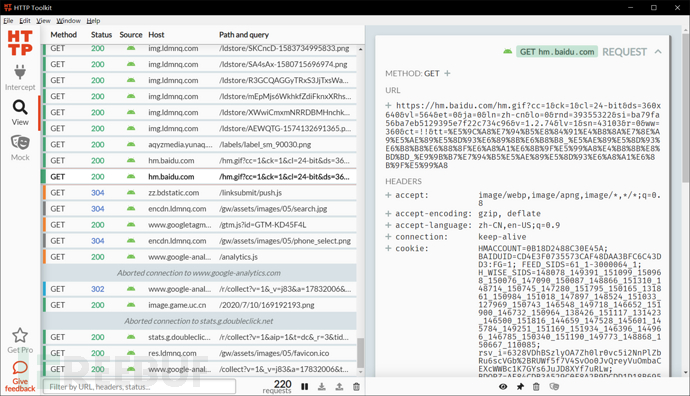The height and width of the screenshot is (396, 690).
Task: Click Android source icon for zz.bdstatic.com row
Action: point(131,192)
